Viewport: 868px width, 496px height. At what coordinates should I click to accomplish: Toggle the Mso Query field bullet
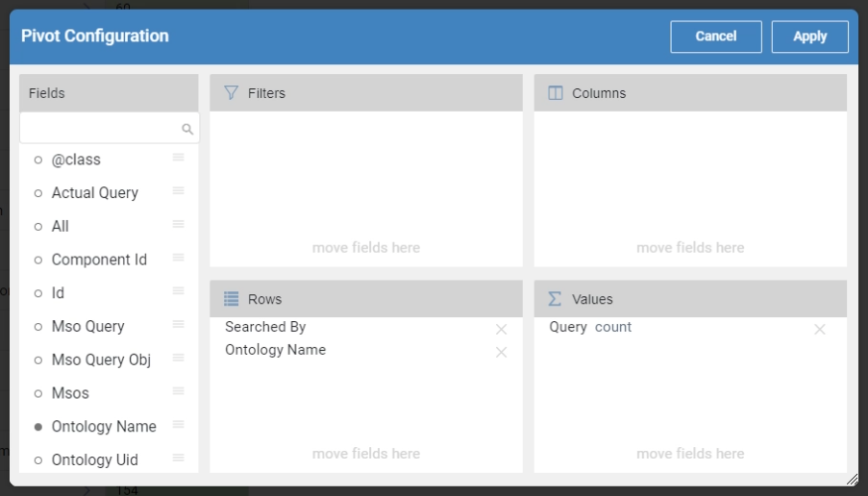[38, 327]
